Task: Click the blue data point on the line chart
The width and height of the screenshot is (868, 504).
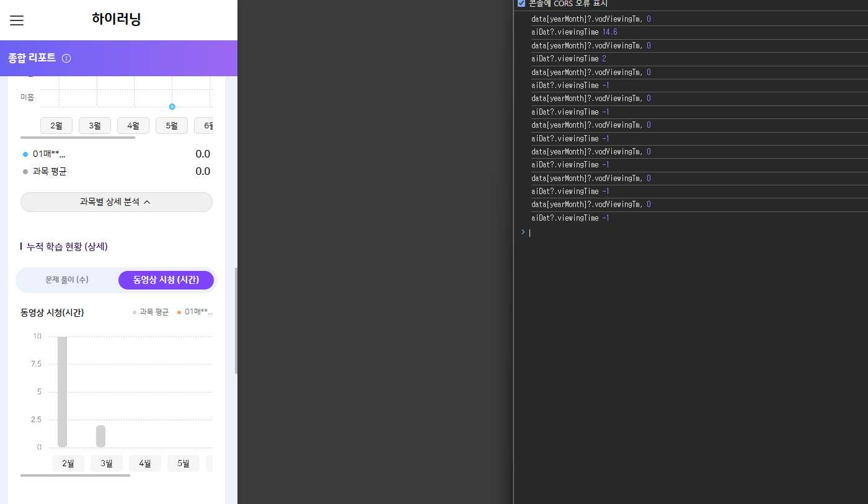Action: [x=172, y=107]
